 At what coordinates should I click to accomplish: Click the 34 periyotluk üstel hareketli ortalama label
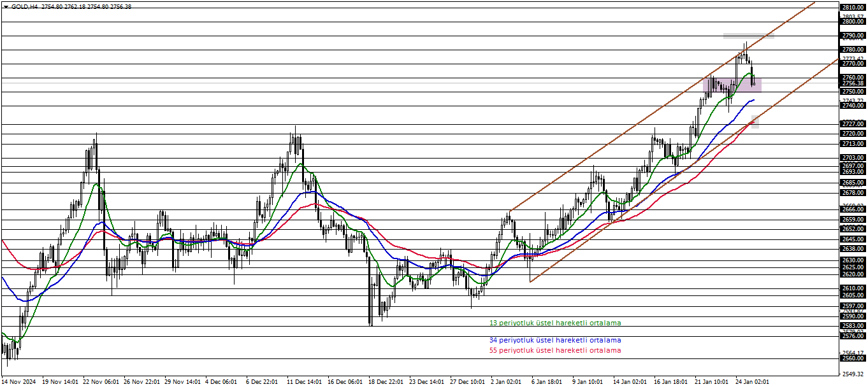tap(555, 340)
